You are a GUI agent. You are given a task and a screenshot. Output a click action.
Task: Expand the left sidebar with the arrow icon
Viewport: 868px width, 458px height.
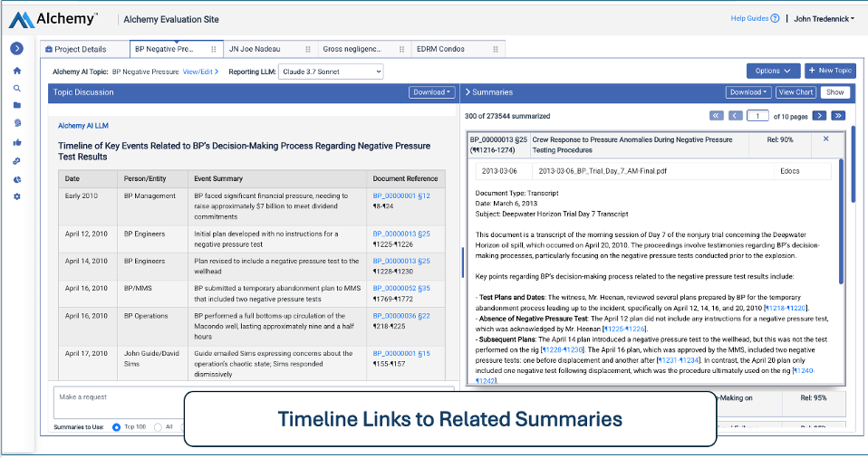(x=16, y=49)
